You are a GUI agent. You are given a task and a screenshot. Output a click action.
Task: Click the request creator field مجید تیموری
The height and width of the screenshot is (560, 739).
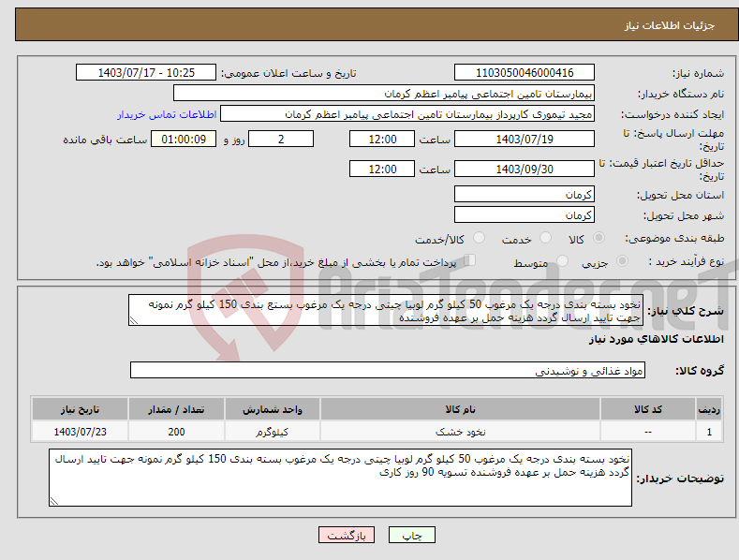pyautogui.click(x=407, y=113)
